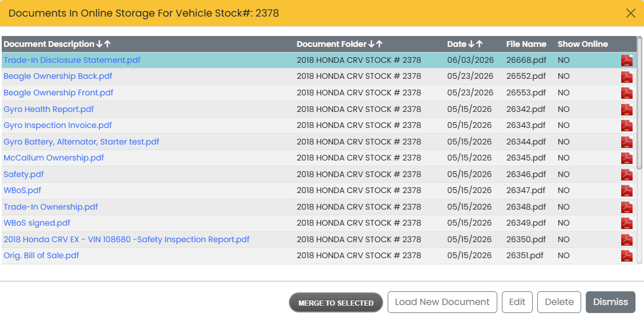Click the vertical scrollbar of document list
The width and height of the screenshot is (644, 321).
[x=639, y=103]
